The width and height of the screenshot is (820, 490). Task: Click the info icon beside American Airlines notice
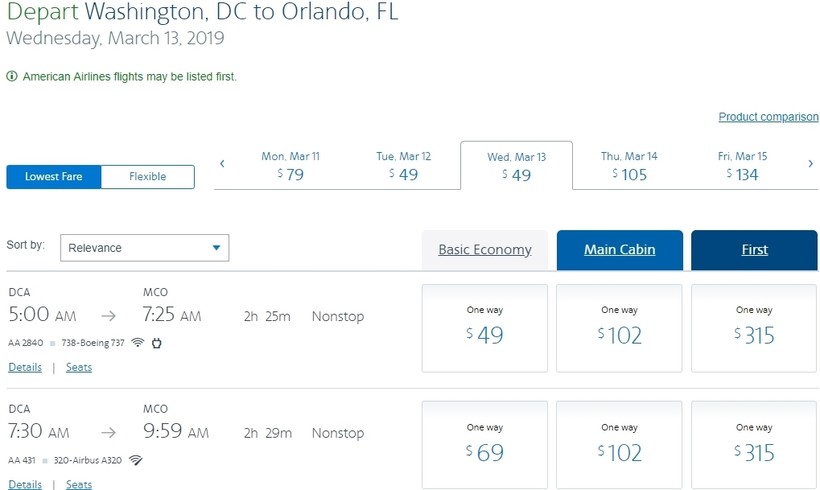pos(12,76)
